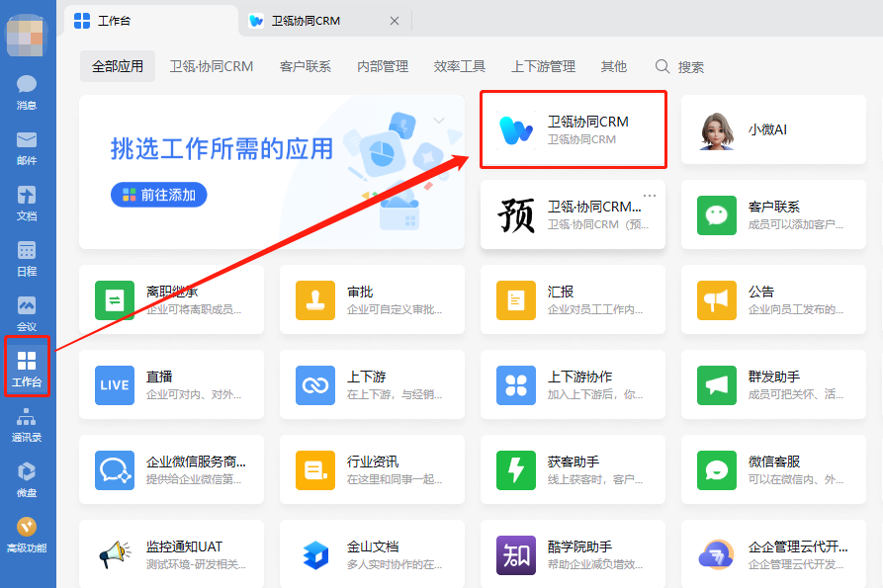
Task: Open the 公告 announcement app
Action: [x=773, y=299]
